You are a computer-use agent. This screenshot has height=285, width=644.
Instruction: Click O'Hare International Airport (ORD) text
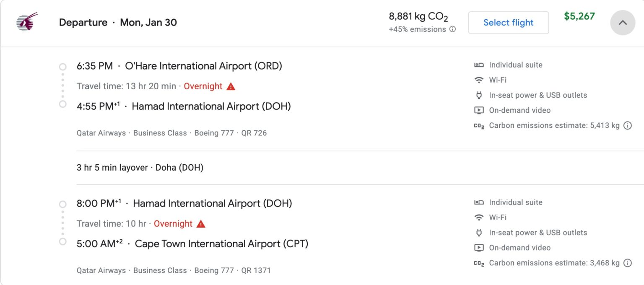[x=203, y=66]
